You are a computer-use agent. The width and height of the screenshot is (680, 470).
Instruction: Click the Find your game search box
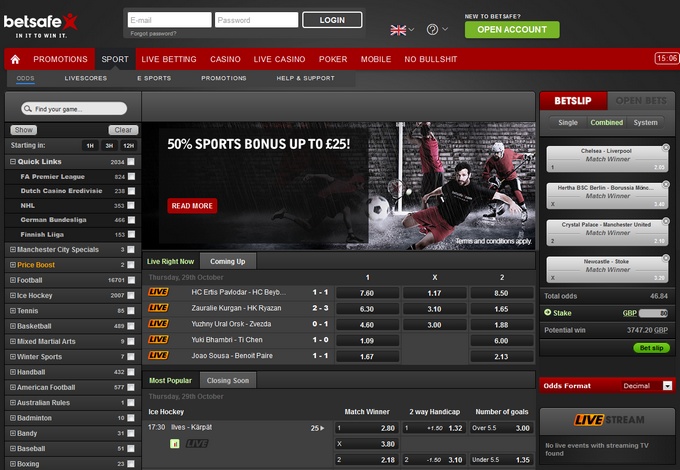(74, 108)
